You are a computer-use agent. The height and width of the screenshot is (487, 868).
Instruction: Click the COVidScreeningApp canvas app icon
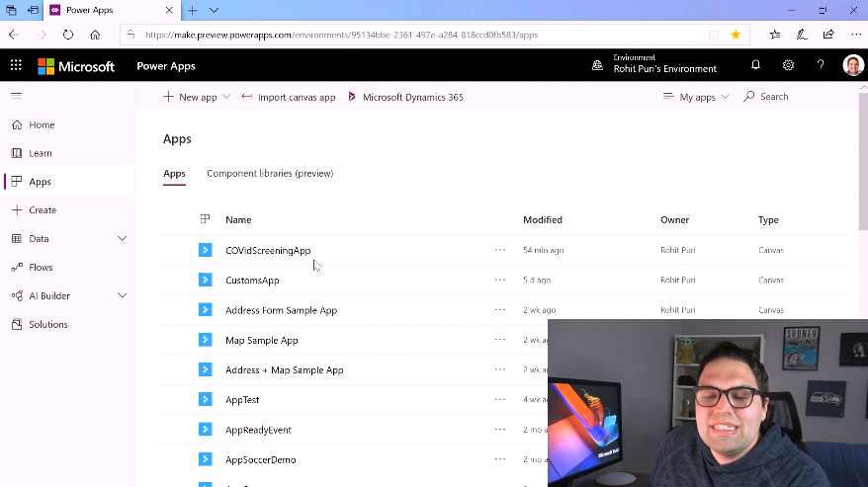coord(206,250)
